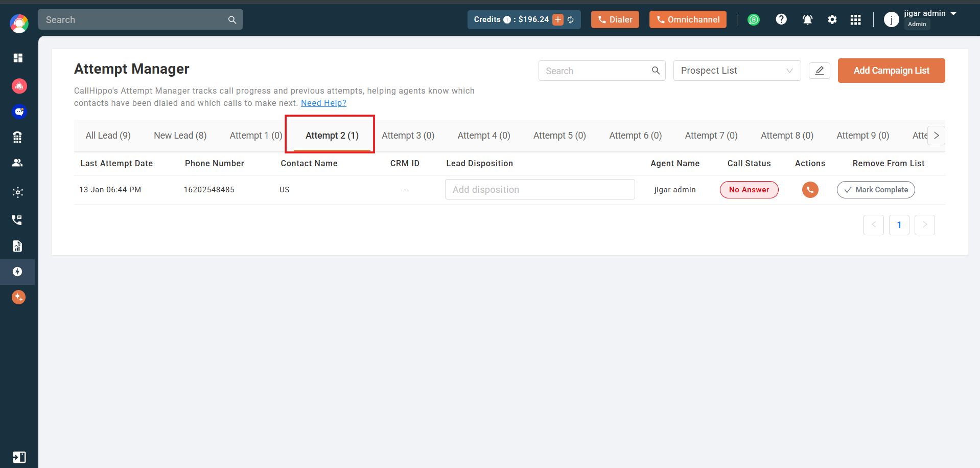Select the Attempt 5 (0) tab

[559, 136]
